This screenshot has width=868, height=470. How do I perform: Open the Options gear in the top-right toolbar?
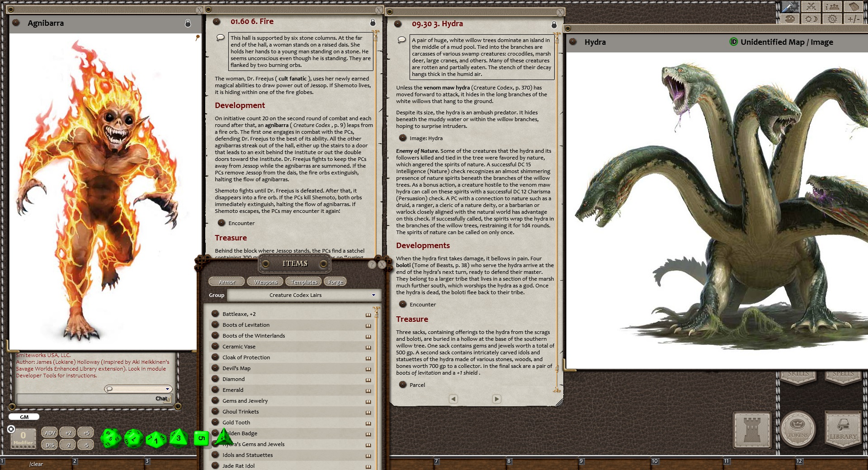(x=833, y=18)
